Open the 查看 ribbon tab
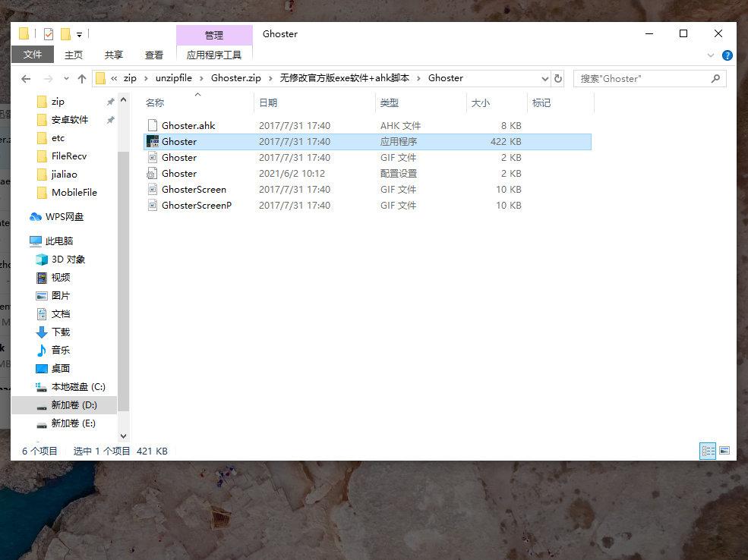The image size is (748, 560). pyautogui.click(x=154, y=55)
